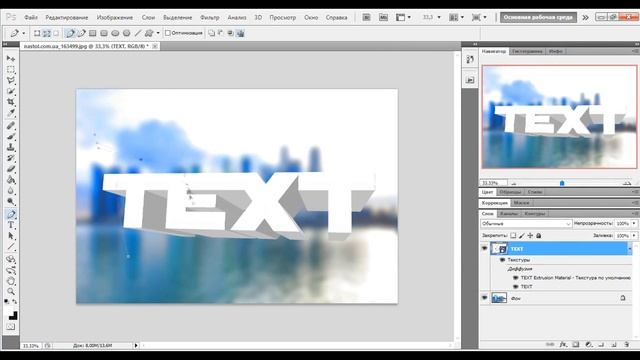Image resolution: width=640 pixels, height=360 pixels.
Task: Toggle visibility of Текстуры sublayer
Action: (502, 260)
